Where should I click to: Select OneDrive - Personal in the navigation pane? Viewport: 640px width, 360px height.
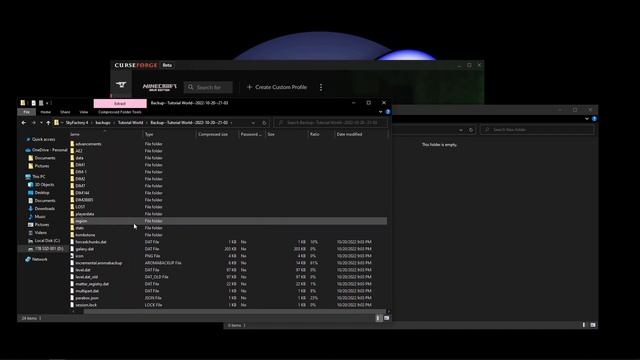[46, 150]
